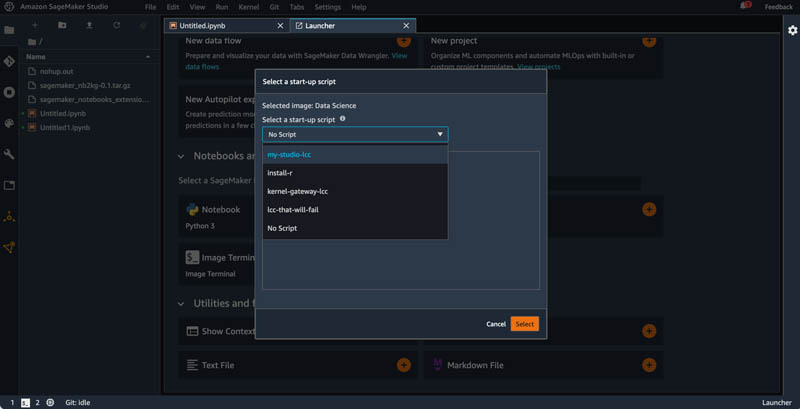Choose install-r from the script list
The width and height of the screenshot is (800, 409).
(x=355, y=173)
